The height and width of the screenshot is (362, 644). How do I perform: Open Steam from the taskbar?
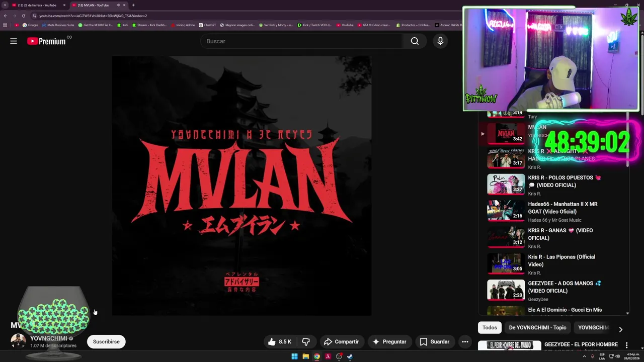pyautogui.click(x=350, y=356)
